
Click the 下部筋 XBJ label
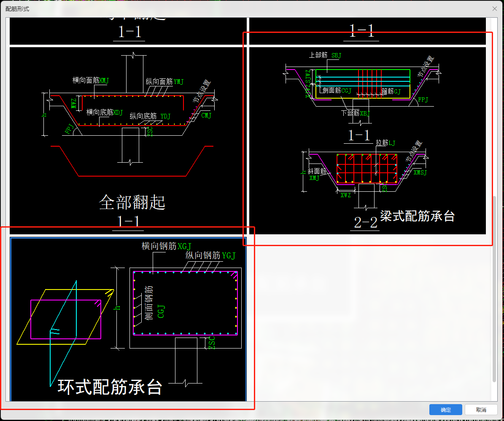(x=356, y=113)
